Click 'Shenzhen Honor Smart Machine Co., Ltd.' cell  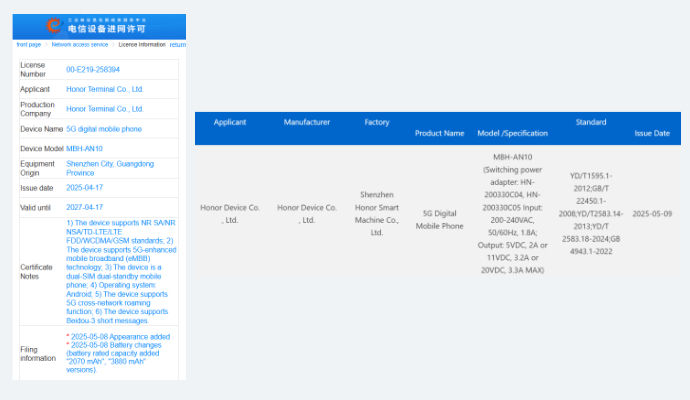[377, 213]
